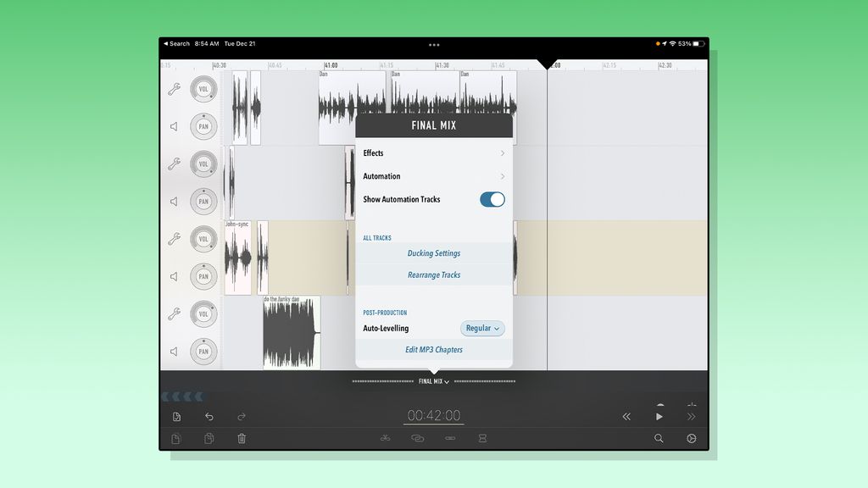Click the Redo arrow icon
868x488 pixels.
point(242,416)
